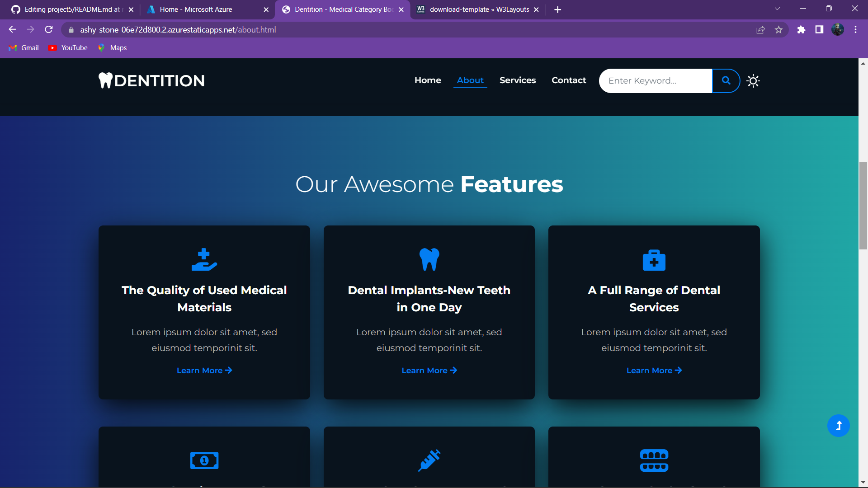Click Learn More under Dental Implants
The height and width of the screenshot is (488, 868).
429,371
